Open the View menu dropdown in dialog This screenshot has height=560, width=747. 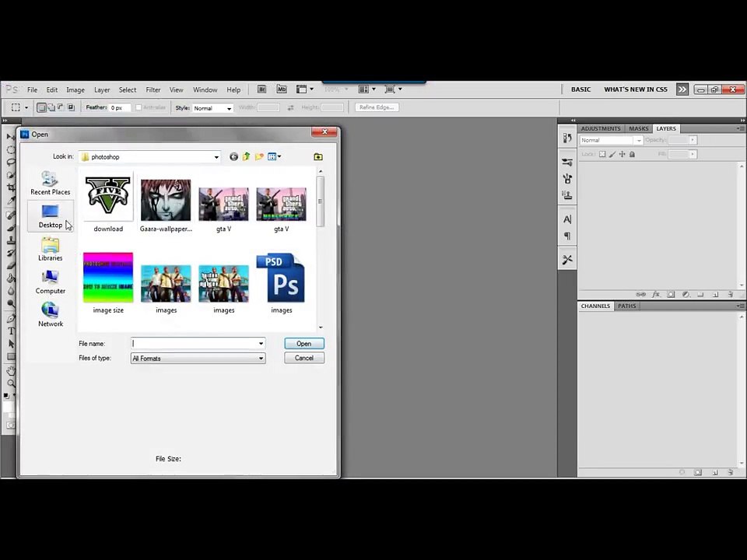(x=275, y=156)
